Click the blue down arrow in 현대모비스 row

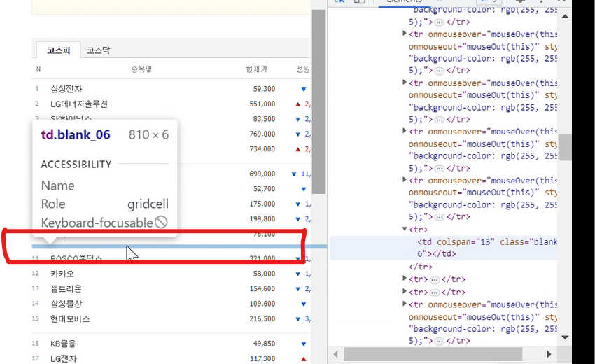[x=298, y=319]
